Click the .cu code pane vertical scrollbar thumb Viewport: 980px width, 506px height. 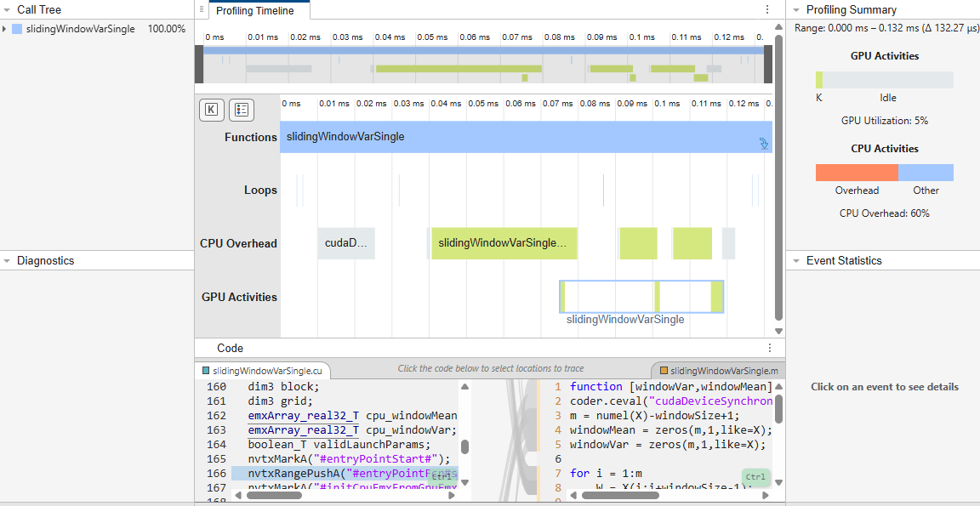tap(465, 446)
